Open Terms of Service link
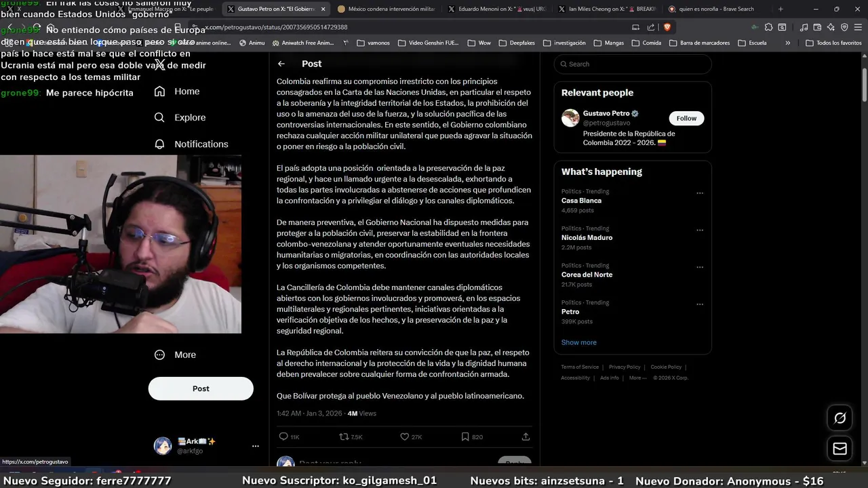Screen dimensions: 868x488 (580, 367)
